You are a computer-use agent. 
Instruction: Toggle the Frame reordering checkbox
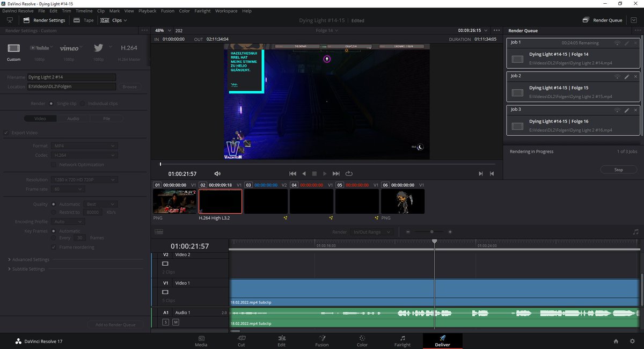click(53, 247)
